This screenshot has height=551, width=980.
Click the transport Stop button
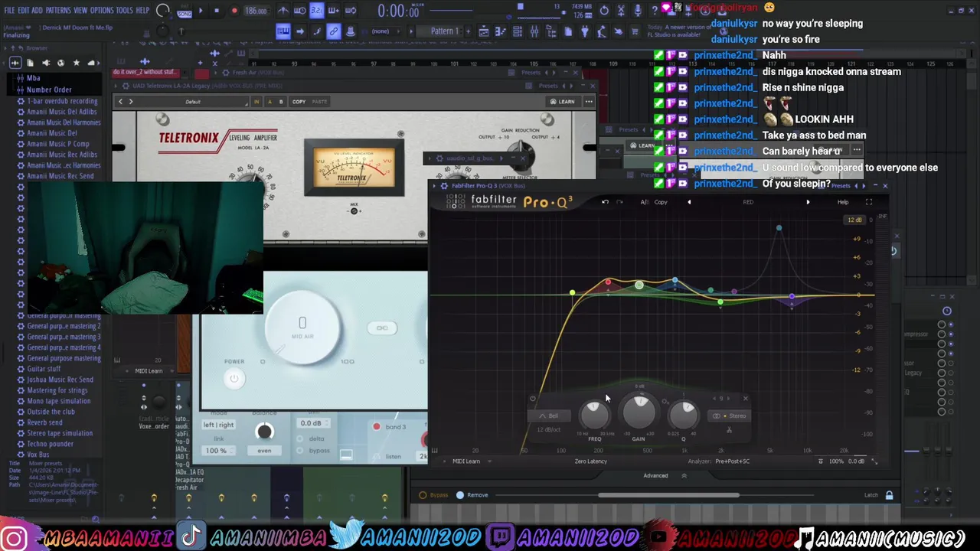tap(217, 11)
